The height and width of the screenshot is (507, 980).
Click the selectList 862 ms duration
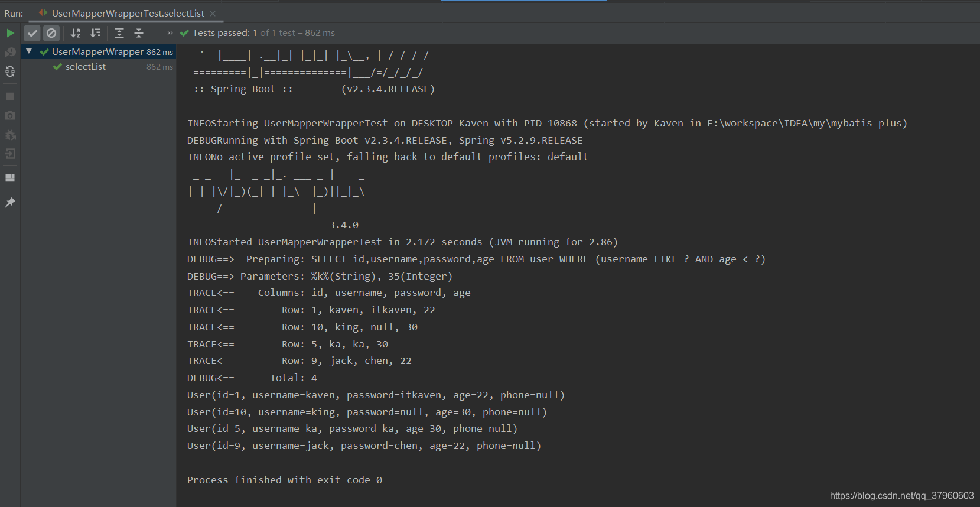(x=159, y=67)
